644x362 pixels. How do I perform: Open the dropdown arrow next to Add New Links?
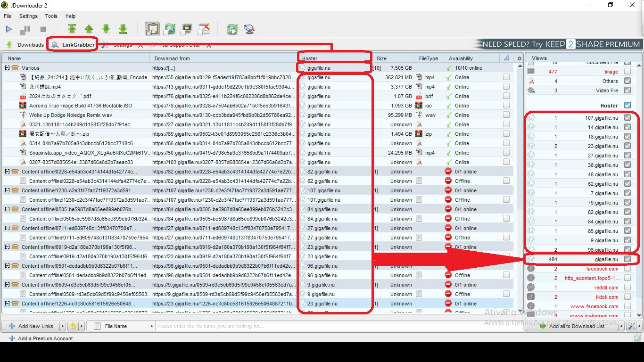pos(63,326)
